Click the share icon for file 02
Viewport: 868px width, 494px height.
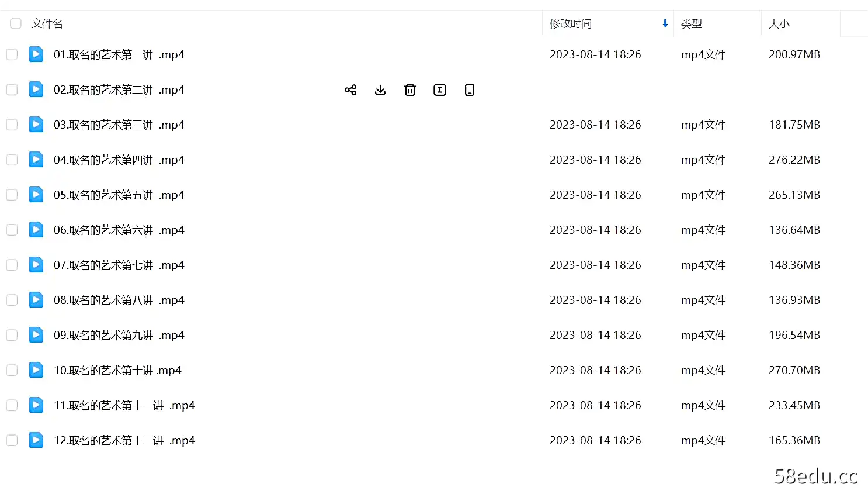(350, 89)
